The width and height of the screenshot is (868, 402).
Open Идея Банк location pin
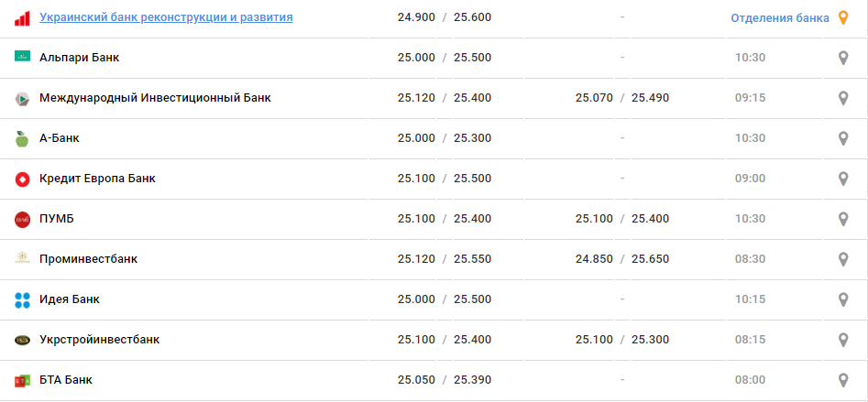point(844,299)
